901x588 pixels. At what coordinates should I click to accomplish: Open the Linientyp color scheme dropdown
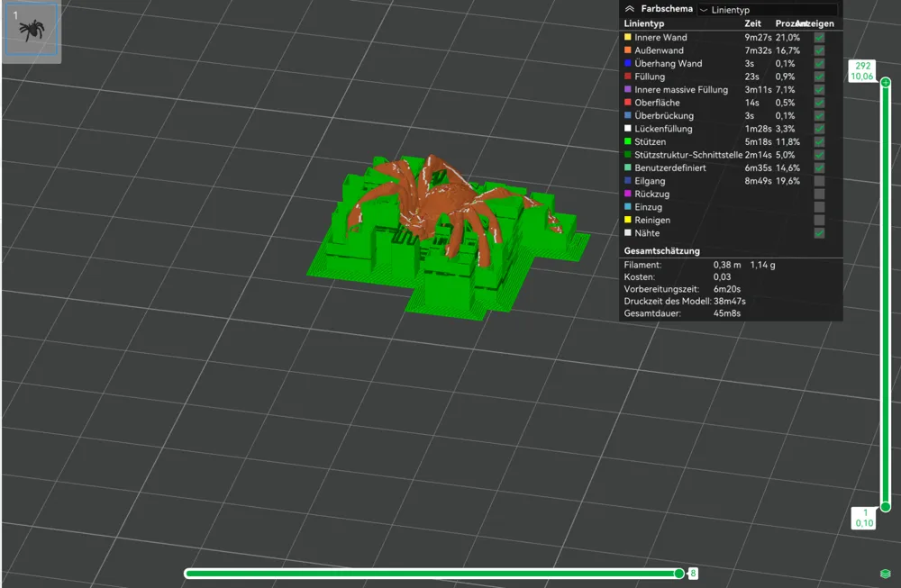point(766,9)
